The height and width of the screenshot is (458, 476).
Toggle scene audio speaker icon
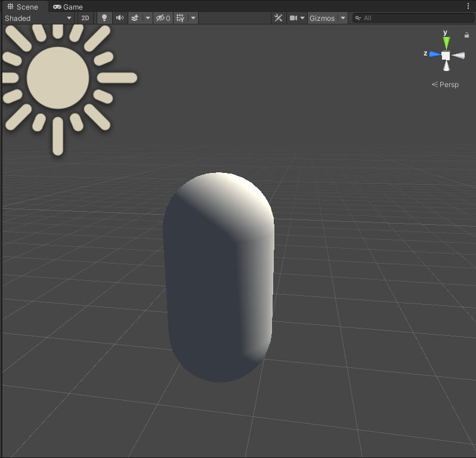120,18
